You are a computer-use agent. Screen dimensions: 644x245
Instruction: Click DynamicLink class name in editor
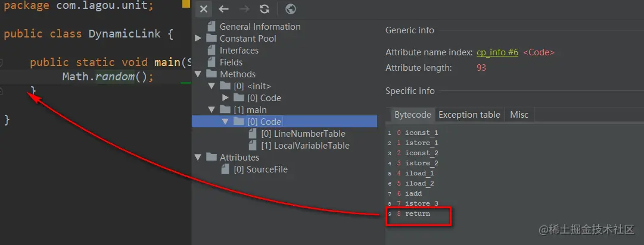pyautogui.click(x=125, y=33)
